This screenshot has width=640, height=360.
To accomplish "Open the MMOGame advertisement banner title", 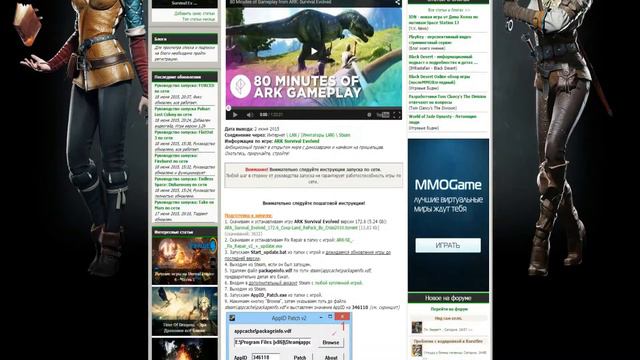I will pos(448,185).
